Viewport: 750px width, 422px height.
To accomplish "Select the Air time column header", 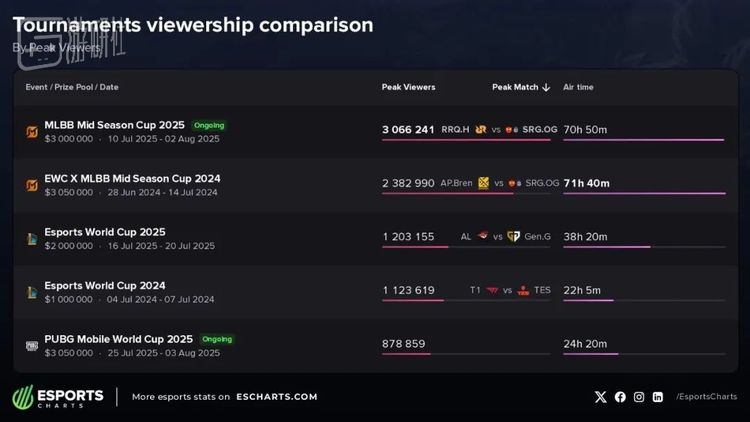I will tap(578, 87).
